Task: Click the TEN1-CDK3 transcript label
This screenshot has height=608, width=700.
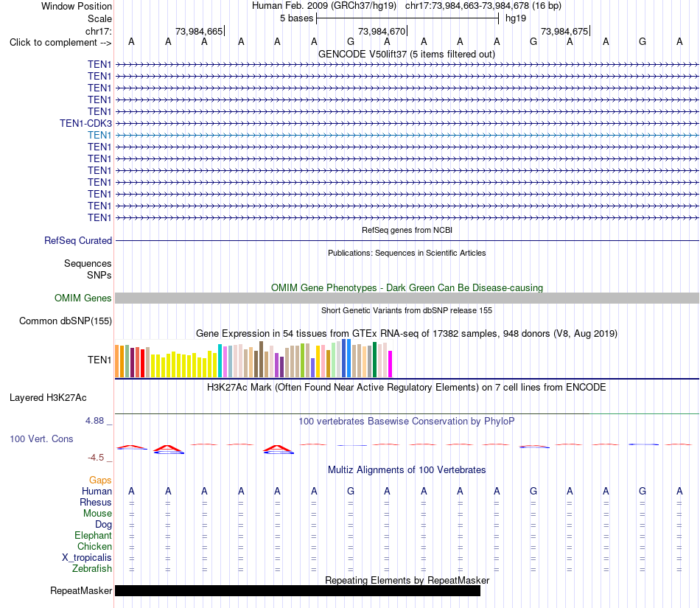Action: coord(85,123)
